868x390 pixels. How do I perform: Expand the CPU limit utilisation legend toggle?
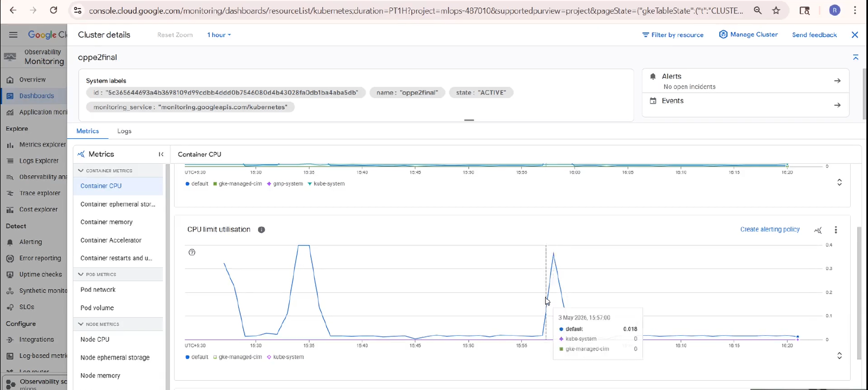click(x=839, y=356)
